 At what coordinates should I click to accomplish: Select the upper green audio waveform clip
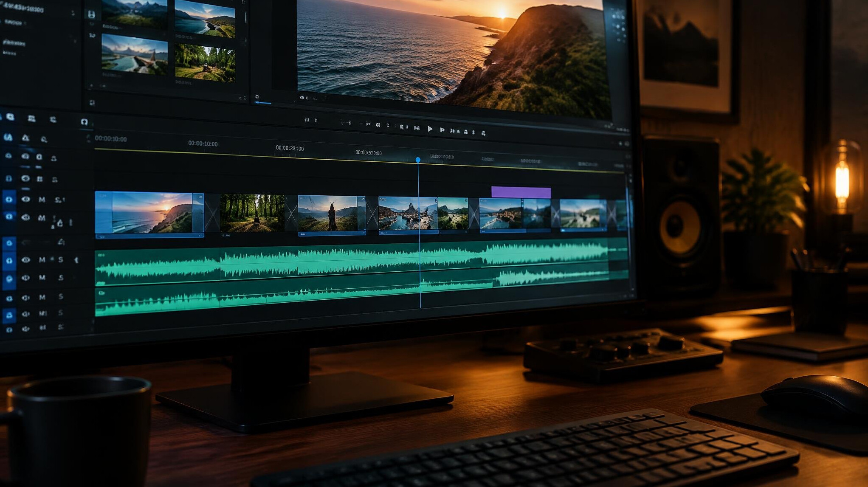[361, 262]
